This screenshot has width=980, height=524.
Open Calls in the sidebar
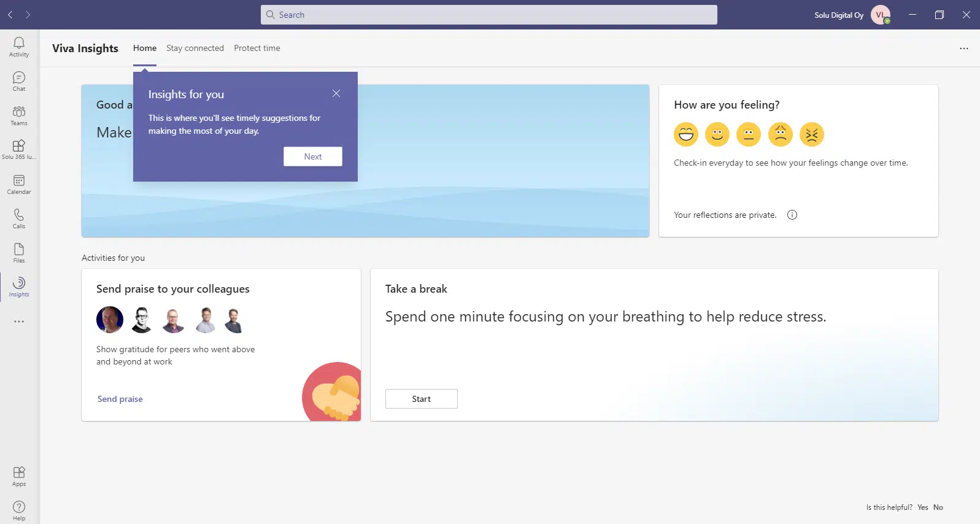point(19,218)
